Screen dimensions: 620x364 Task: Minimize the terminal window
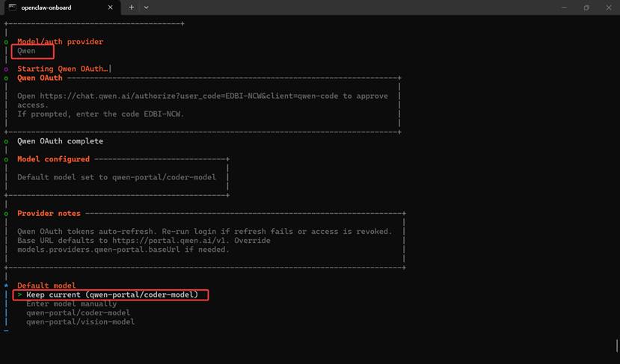[564, 7]
